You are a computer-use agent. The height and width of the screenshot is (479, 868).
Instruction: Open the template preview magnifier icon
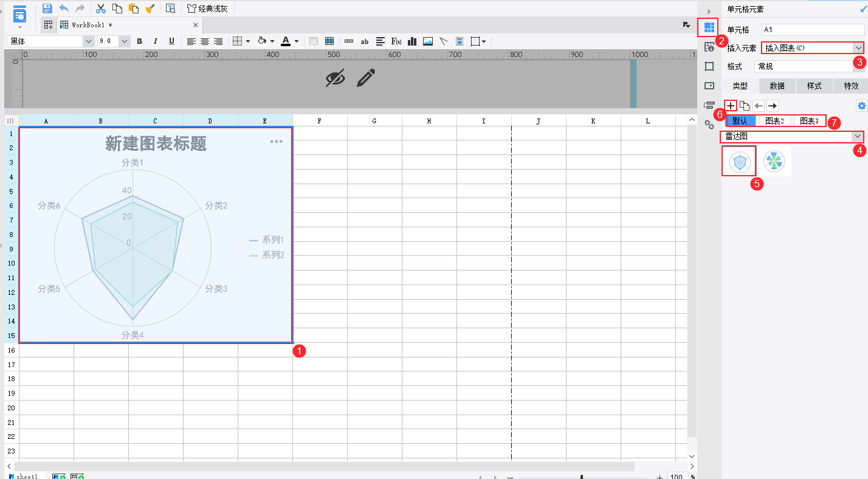coord(171,9)
